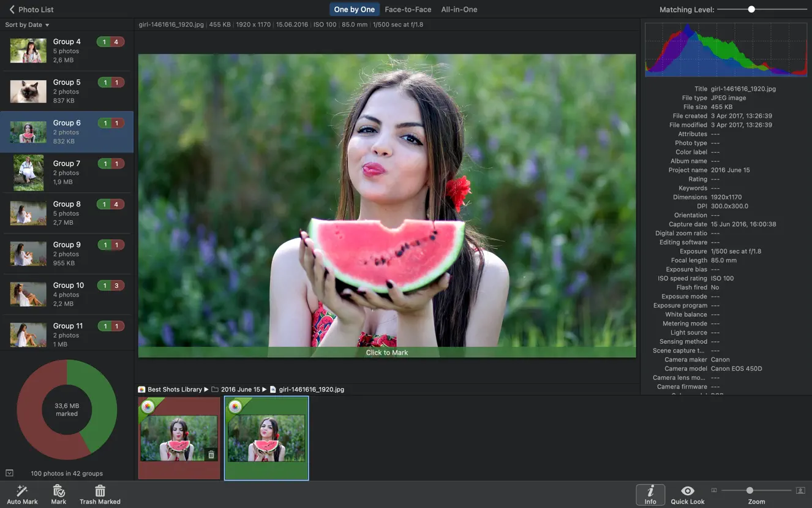
Task: Toggle the Info panel
Action: [x=650, y=494]
